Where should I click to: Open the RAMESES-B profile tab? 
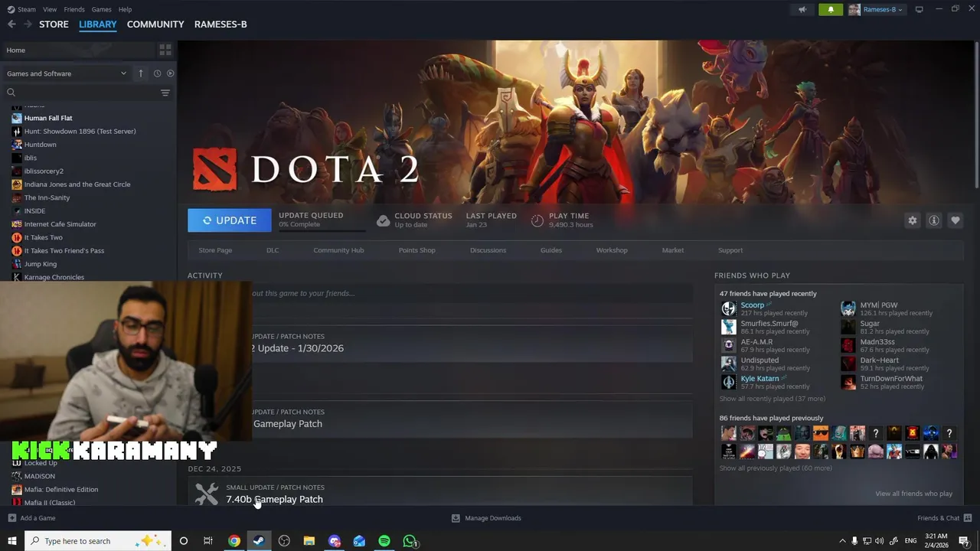[220, 24]
